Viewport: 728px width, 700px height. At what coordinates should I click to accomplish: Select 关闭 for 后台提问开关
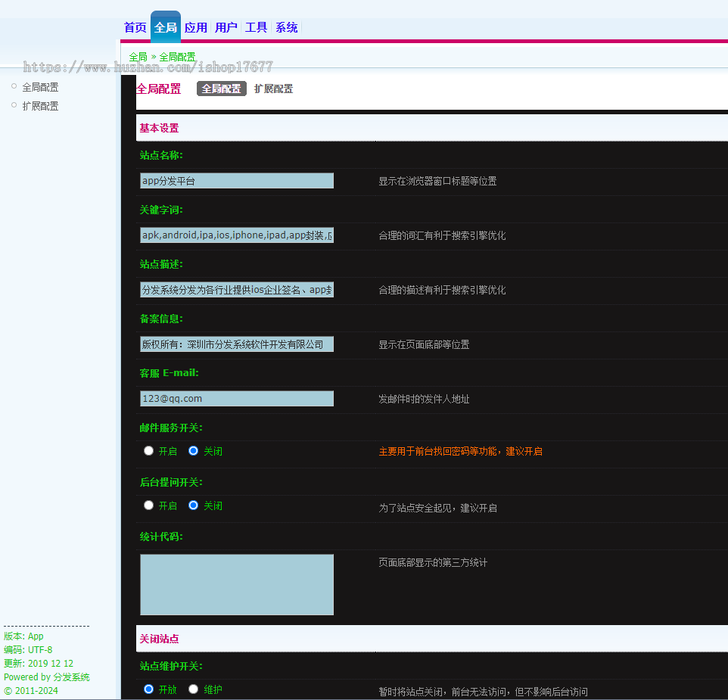(x=193, y=506)
